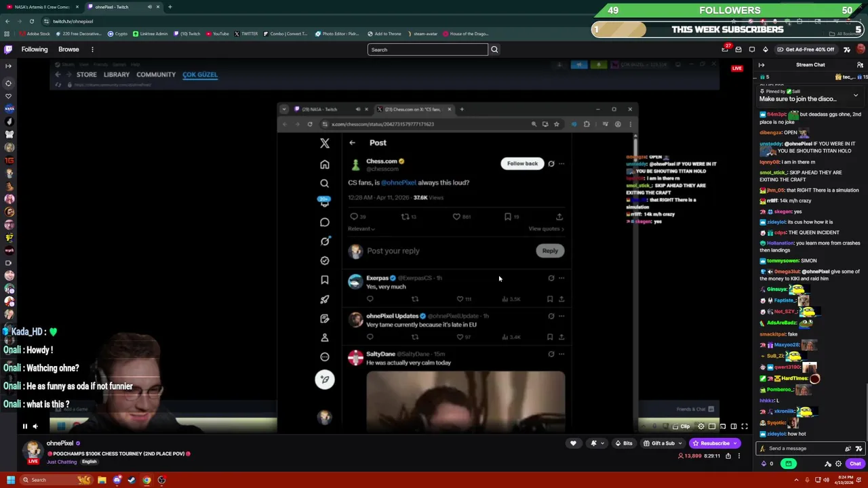This screenshot has width=868, height=488.
Task: Expand the left followed-channels sidebar
Action: (x=8, y=66)
